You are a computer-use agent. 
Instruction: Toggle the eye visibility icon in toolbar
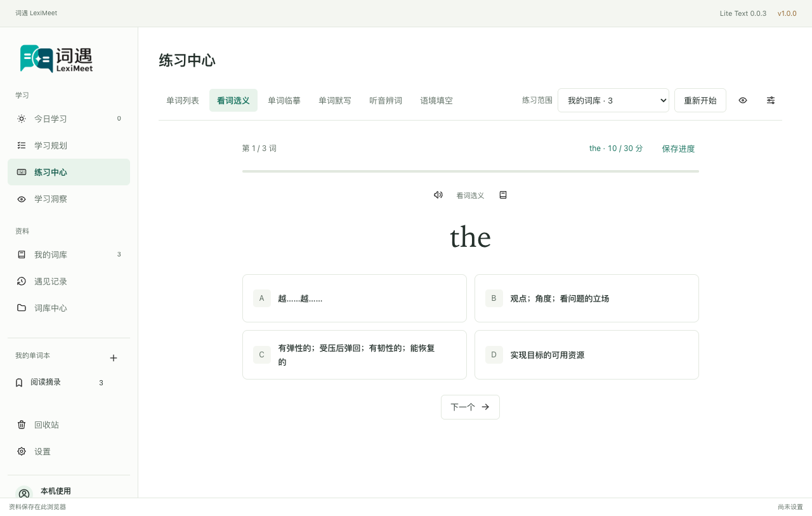point(743,100)
